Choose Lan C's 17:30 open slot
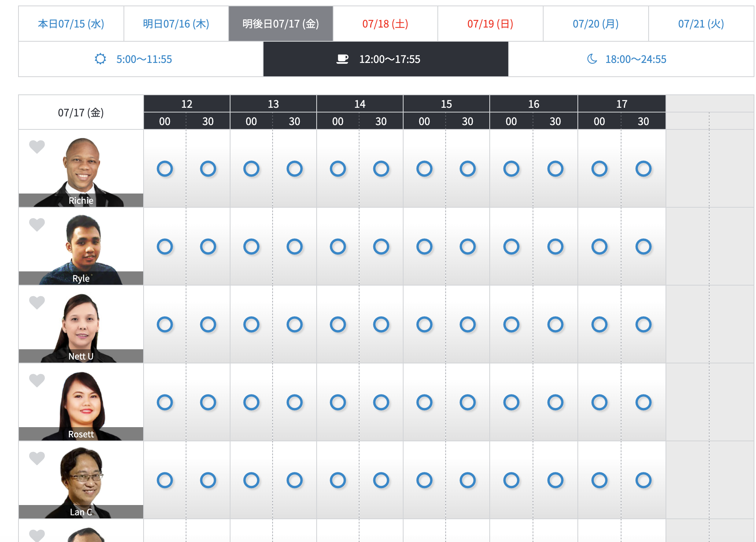Screen dimensions: 756x542 pyautogui.click(x=643, y=480)
